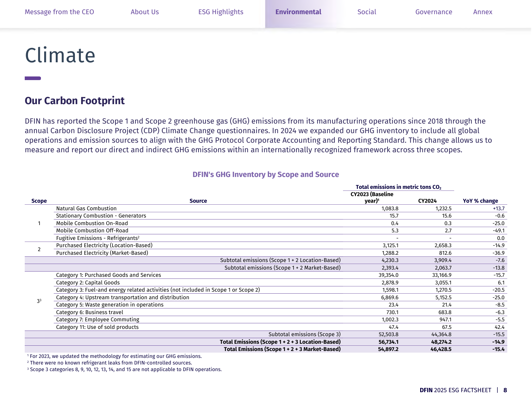
Task: Click the CY2023 (Baseline year) column header
Action: pyautogui.click(x=372, y=198)
